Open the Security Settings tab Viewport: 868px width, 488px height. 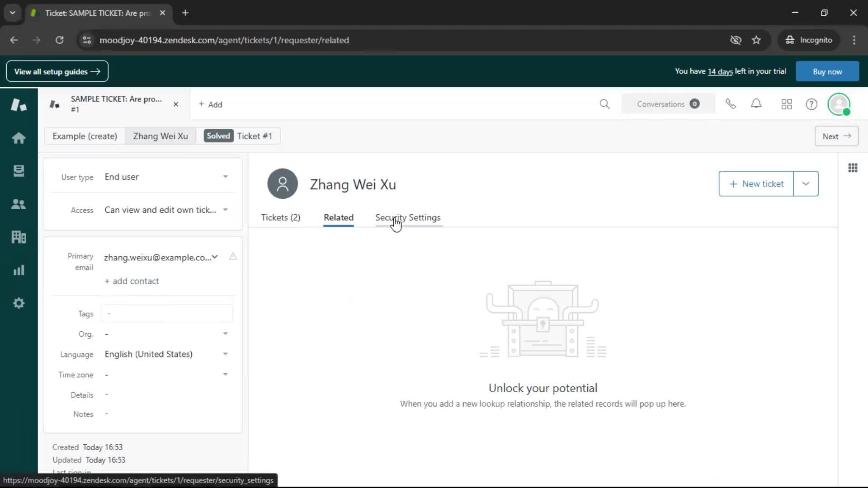coord(408,217)
